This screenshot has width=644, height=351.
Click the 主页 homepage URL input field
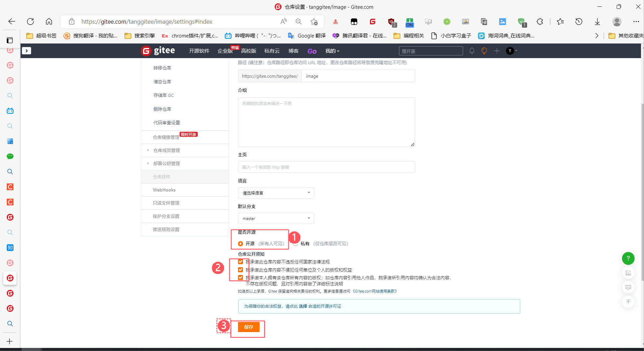tap(326, 167)
